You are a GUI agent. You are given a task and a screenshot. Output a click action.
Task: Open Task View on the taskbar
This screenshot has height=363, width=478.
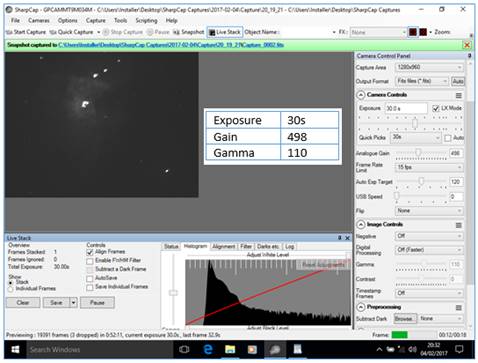[184, 349]
